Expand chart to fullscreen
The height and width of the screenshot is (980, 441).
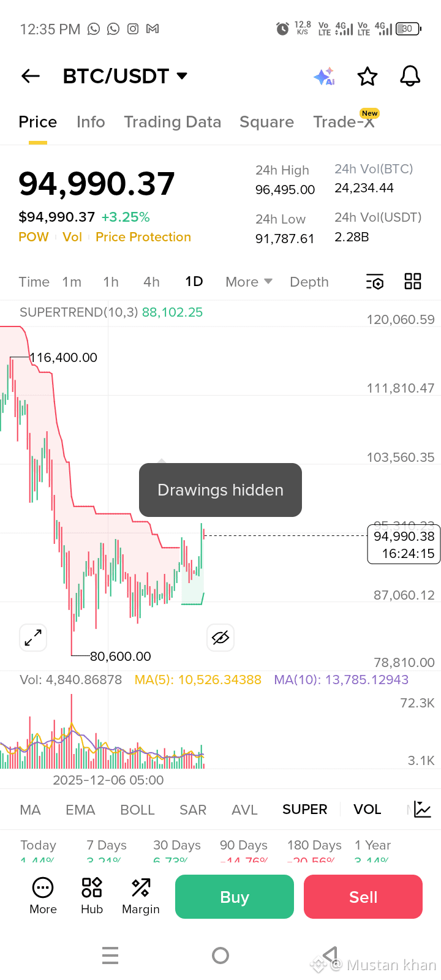[x=33, y=638]
